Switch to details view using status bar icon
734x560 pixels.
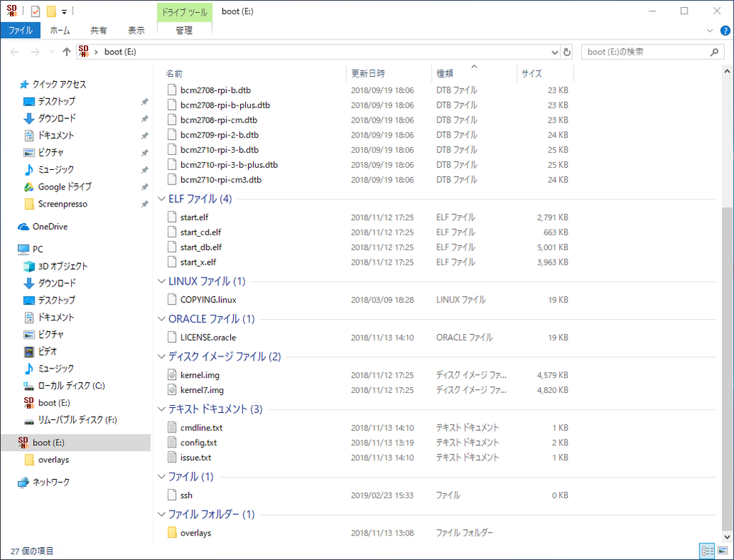(707, 549)
